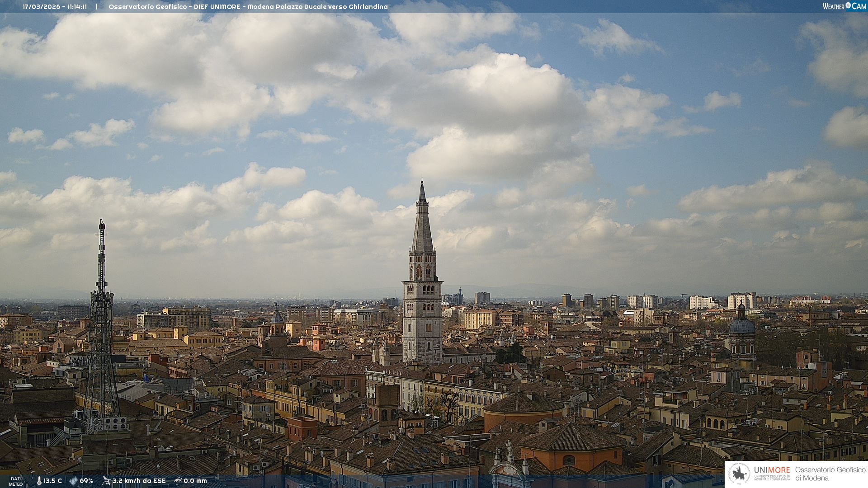The width and height of the screenshot is (868, 488).
Task: Click the 0.0 mm rainfall value
Action: (x=195, y=481)
